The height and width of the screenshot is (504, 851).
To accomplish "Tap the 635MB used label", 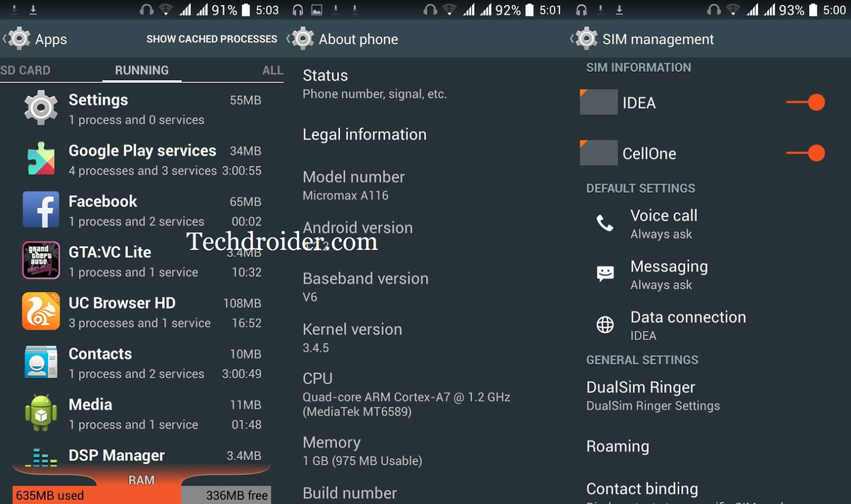I will pyautogui.click(x=50, y=495).
